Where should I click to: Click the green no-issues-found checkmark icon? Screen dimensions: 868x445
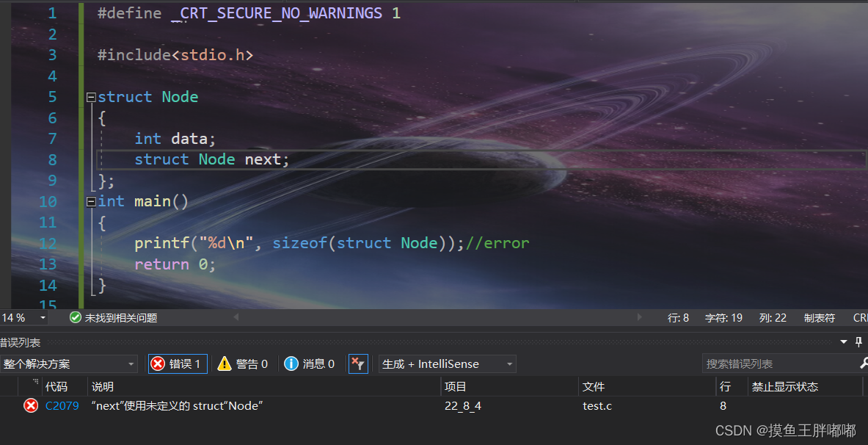(75, 318)
